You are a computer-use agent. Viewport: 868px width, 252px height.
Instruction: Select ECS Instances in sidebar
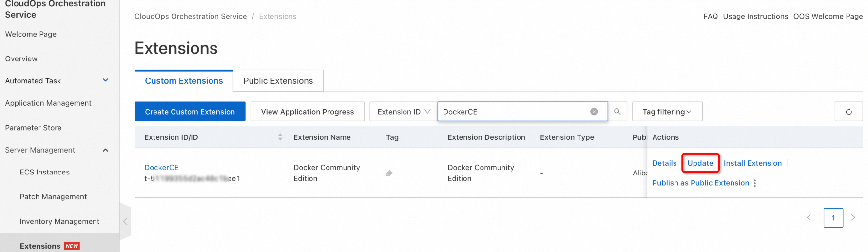coord(45,172)
